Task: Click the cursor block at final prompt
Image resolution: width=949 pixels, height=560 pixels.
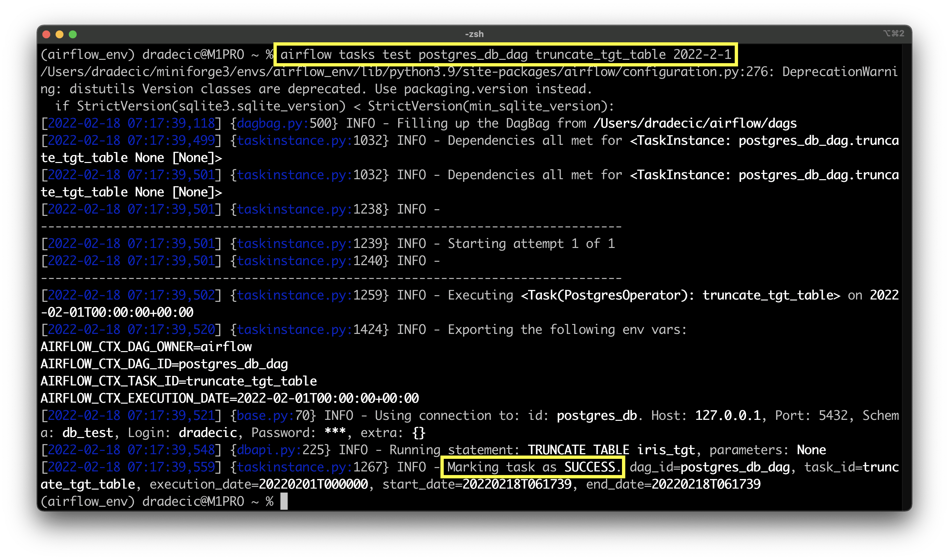Action: tap(284, 501)
